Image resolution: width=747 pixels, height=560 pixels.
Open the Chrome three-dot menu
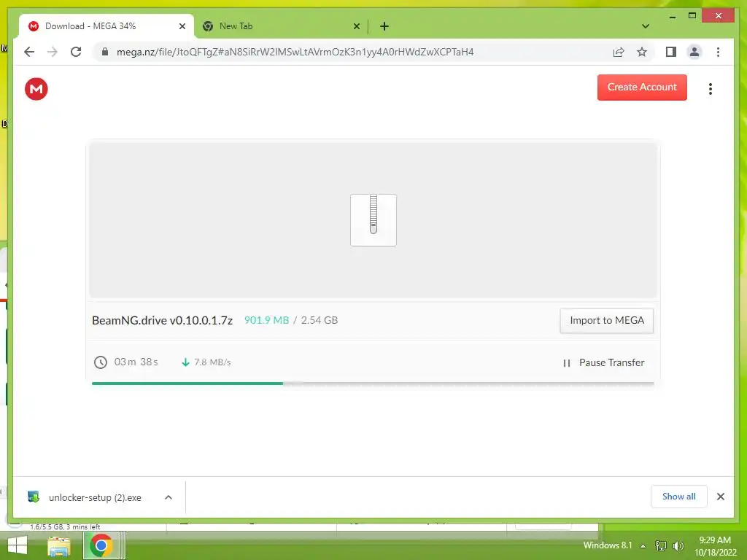(718, 52)
